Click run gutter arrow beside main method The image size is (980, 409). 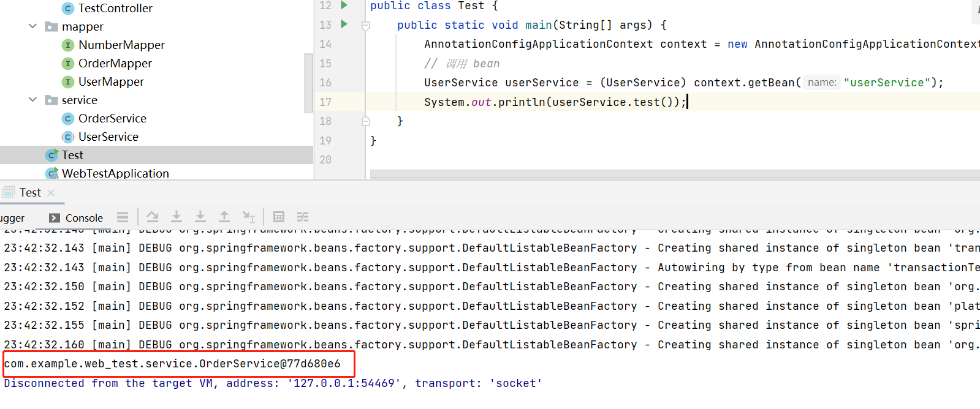[344, 24]
